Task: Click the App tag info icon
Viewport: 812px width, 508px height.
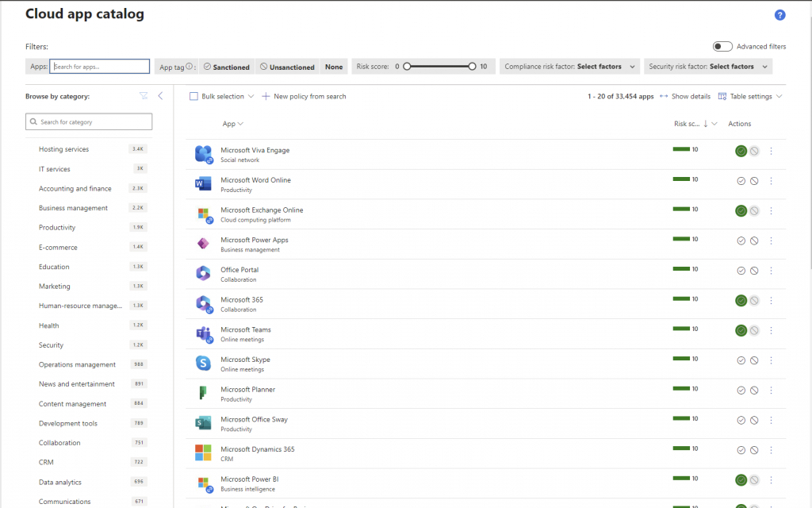Action: (190, 67)
